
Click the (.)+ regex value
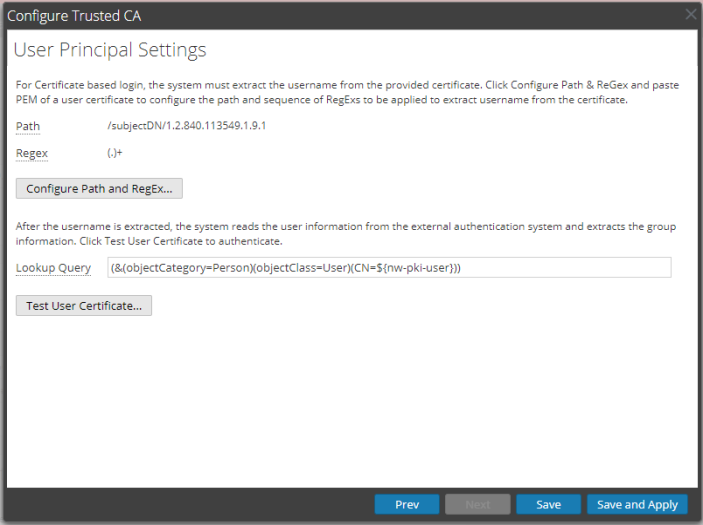coord(115,153)
